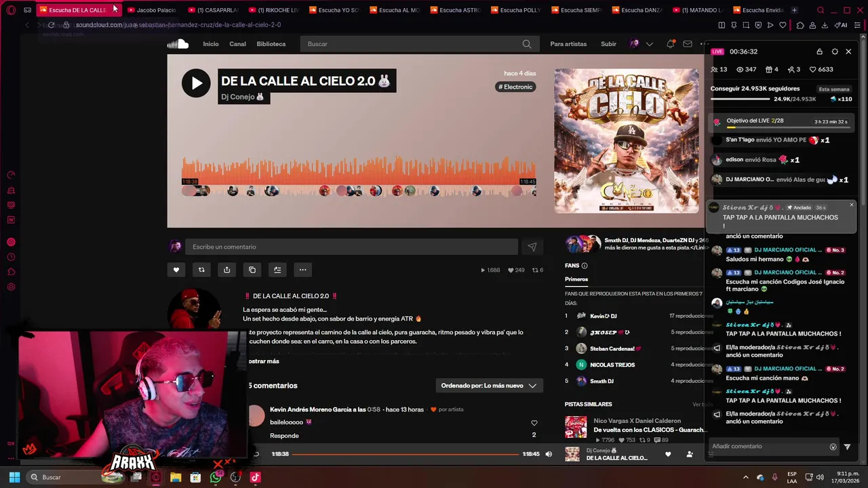Click the browser address bar URL

pos(178,25)
